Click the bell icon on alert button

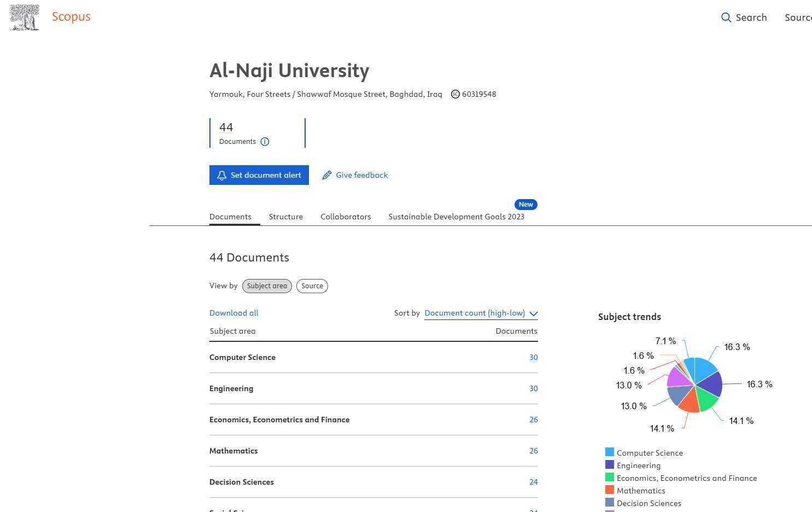click(x=221, y=176)
